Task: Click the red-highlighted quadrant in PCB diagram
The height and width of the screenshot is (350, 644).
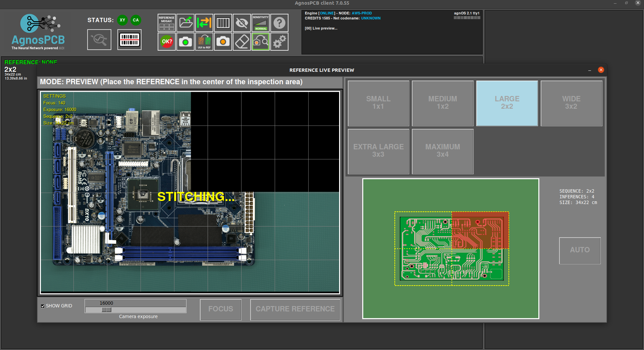Action: coord(480,230)
